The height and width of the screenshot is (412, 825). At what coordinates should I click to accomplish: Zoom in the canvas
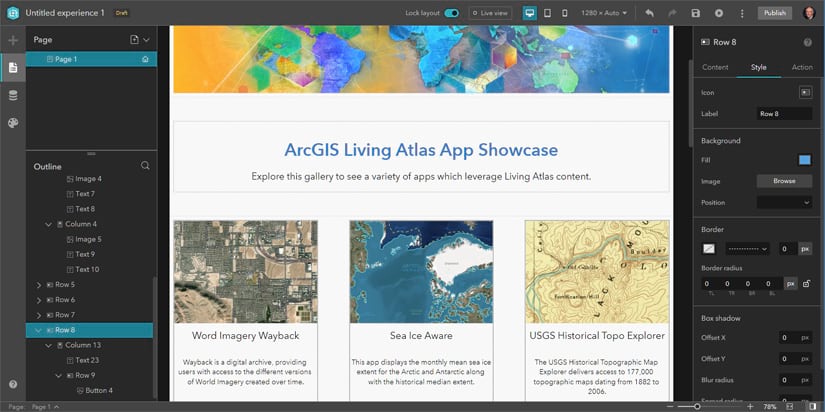tap(750, 407)
